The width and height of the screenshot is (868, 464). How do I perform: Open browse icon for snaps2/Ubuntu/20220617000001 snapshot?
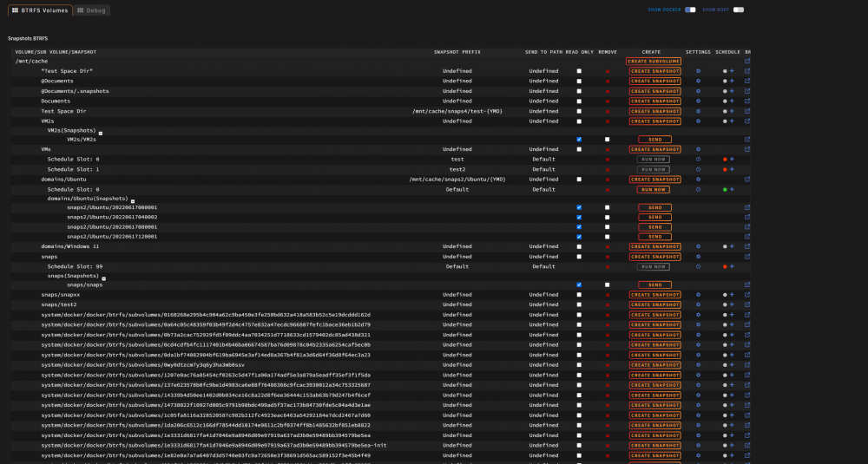coord(747,208)
